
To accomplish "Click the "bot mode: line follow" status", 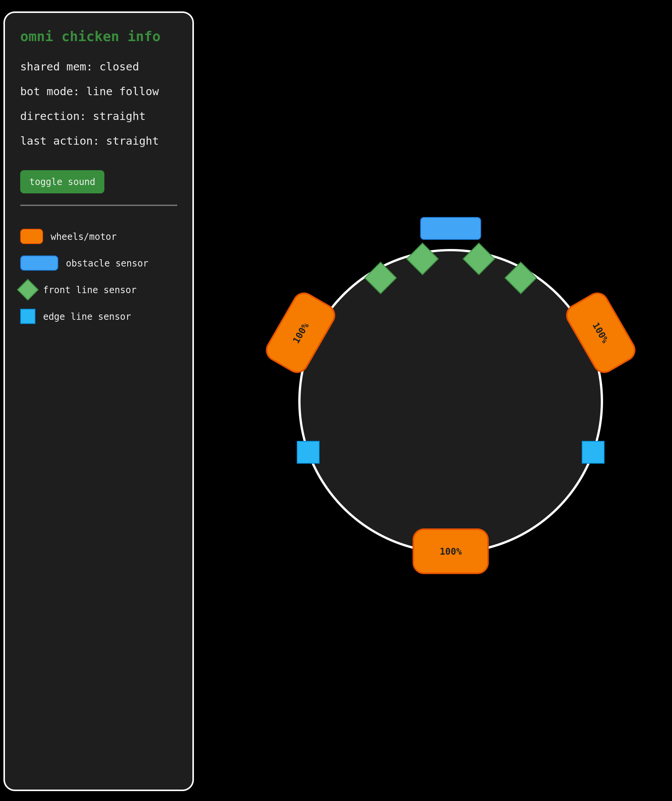I will [89, 91].
